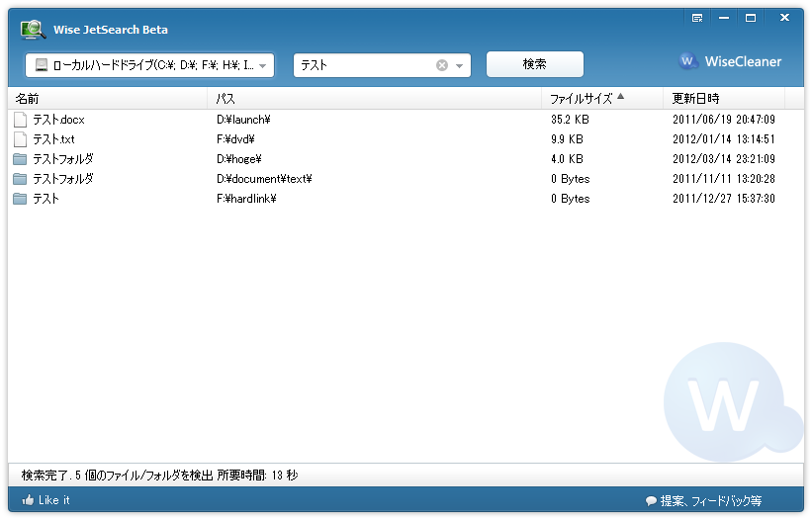Image resolution: width=812 pixels, height=520 pixels.
Task: Open the title bar menu icon
Action: tap(697, 18)
